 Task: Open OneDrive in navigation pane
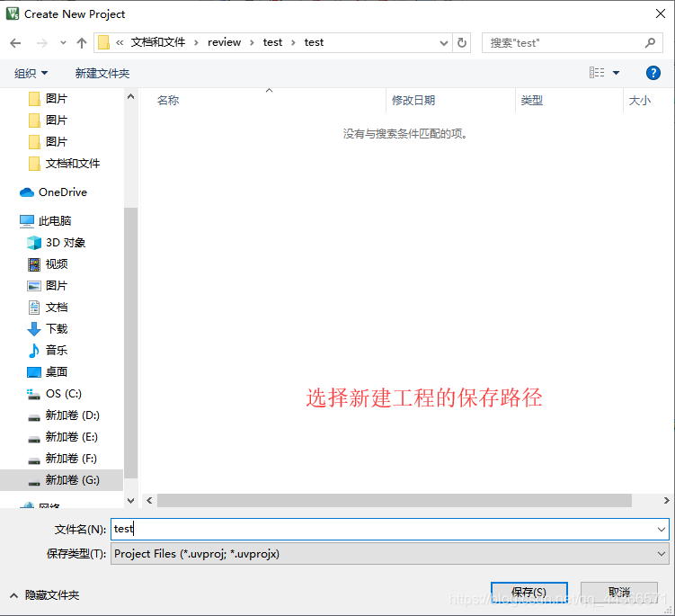pyautogui.click(x=62, y=192)
